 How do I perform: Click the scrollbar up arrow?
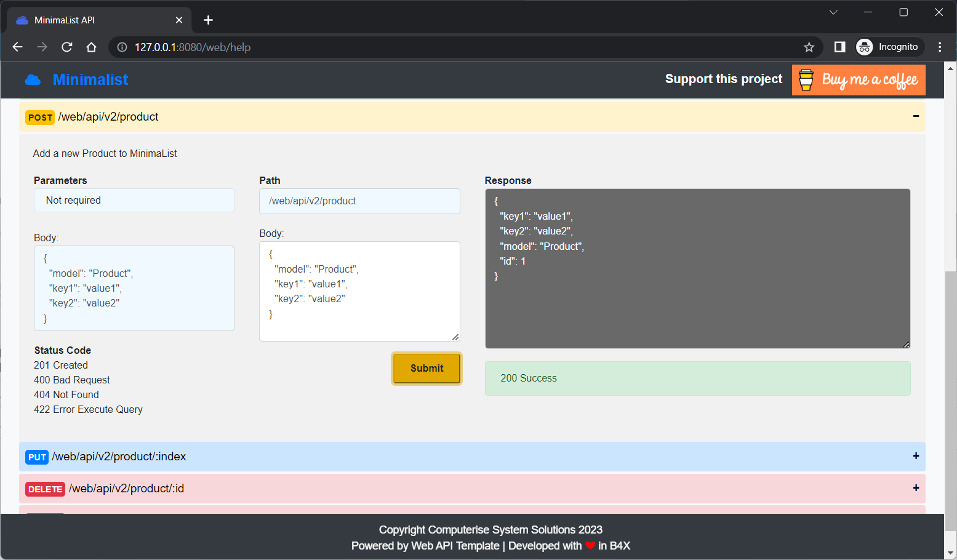pos(951,68)
